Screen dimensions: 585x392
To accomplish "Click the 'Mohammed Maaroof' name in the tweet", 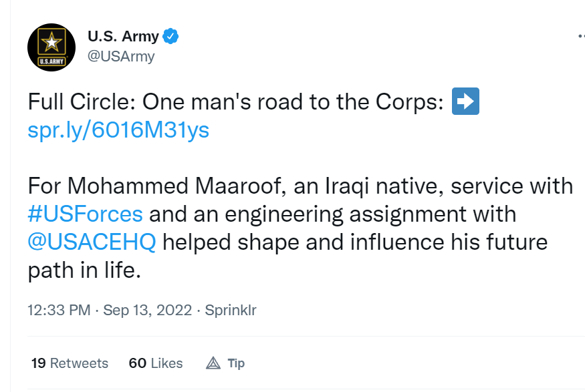I will 174,186.
